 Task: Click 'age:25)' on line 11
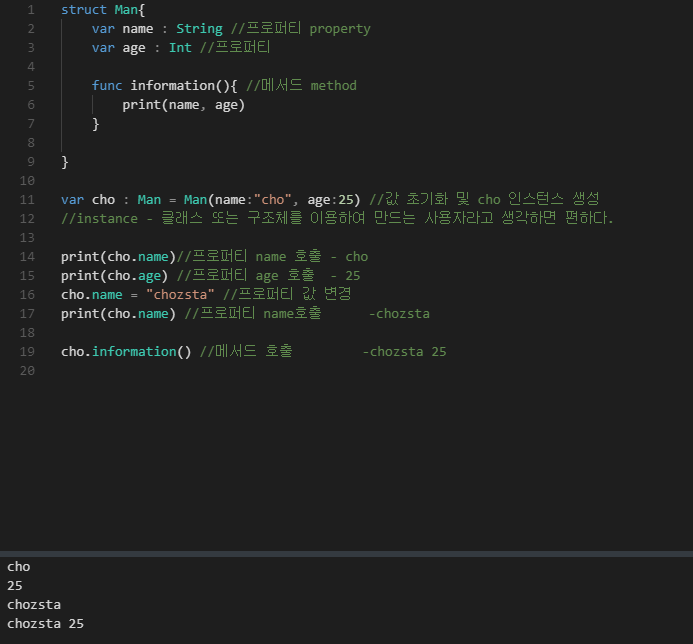pyautogui.click(x=334, y=200)
